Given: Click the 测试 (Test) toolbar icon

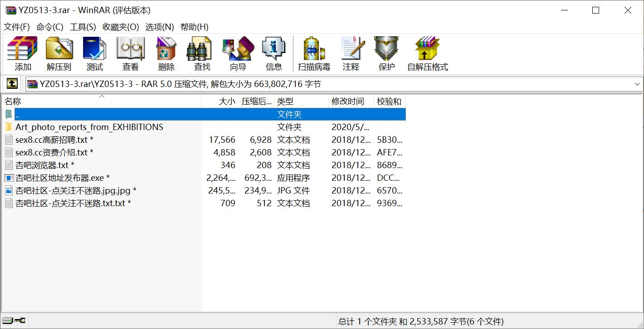Looking at the screenshot, I should click(x=94, y=48).
